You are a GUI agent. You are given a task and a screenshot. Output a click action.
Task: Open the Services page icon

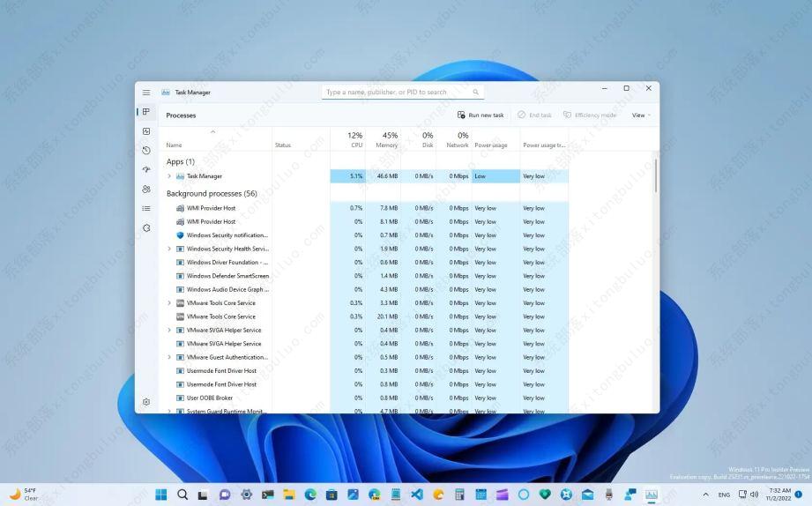[146, 227]
